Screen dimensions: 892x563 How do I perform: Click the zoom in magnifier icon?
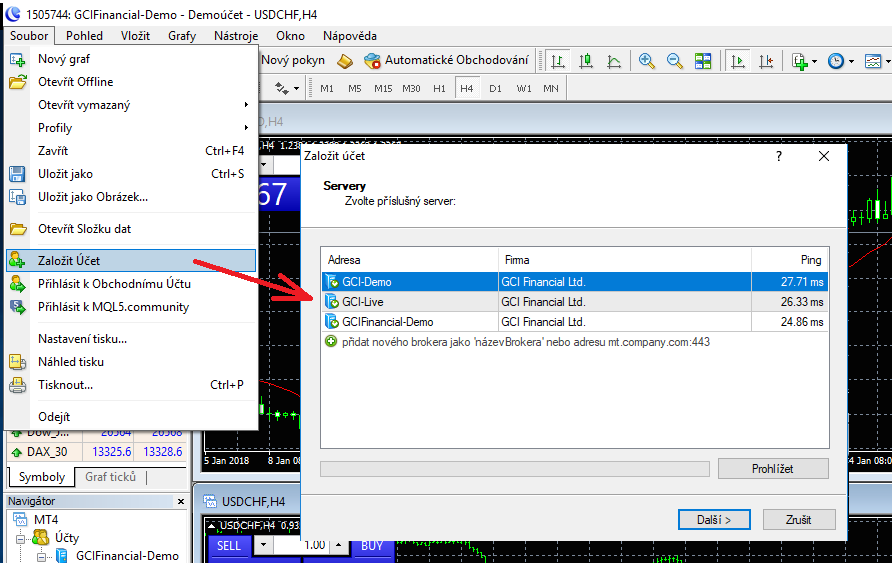646,61
